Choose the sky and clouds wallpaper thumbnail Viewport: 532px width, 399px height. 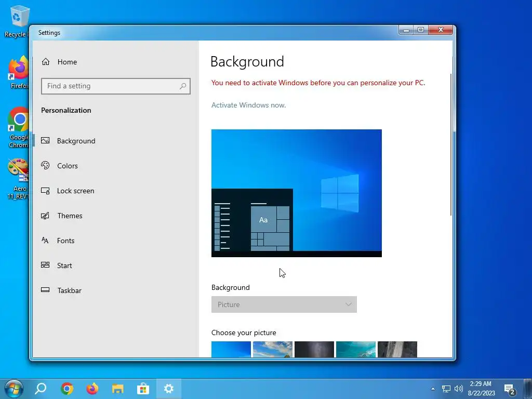pos(272,349)
